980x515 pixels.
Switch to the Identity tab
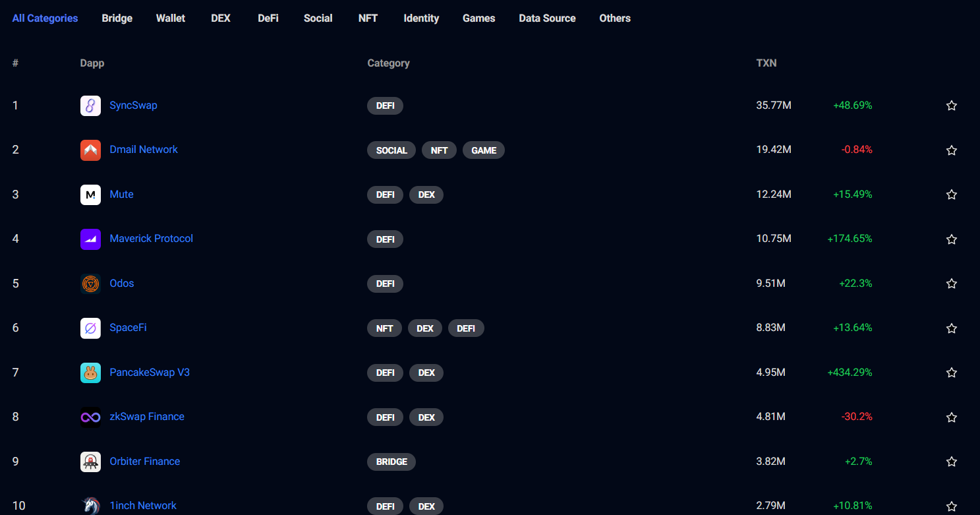point(421,18)
